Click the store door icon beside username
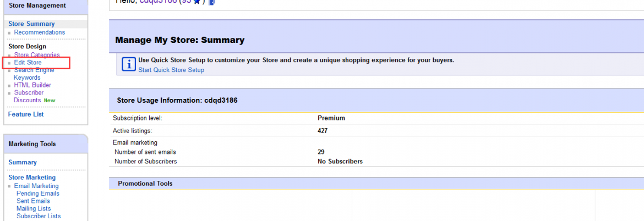Viewport: 644px width, 221px height. (x=212, y=2)
